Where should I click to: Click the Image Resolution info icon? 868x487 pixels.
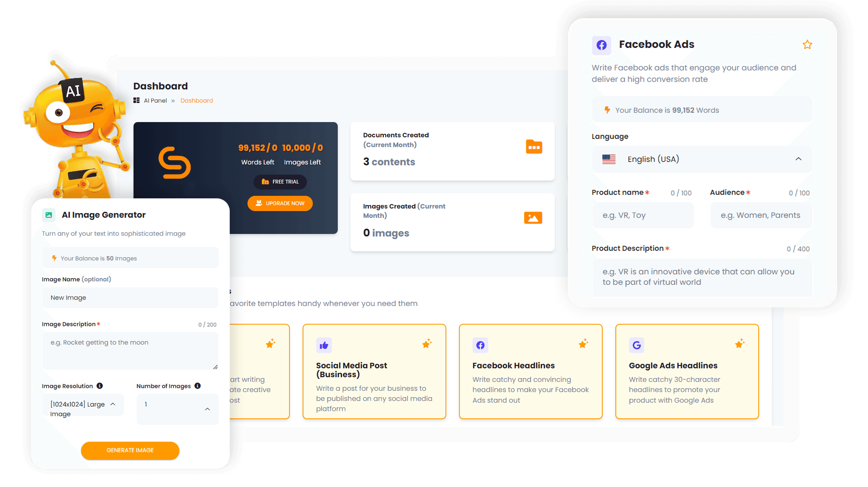[x=100, y=386]
